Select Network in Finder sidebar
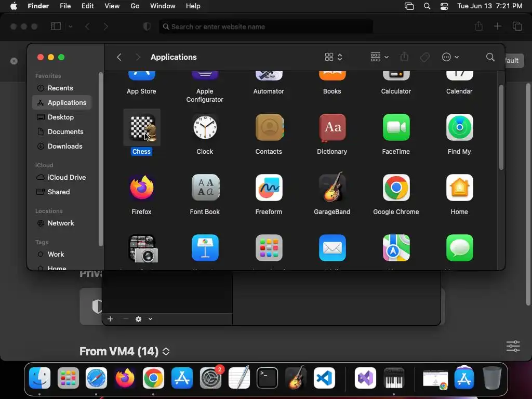 click(61, 223)
